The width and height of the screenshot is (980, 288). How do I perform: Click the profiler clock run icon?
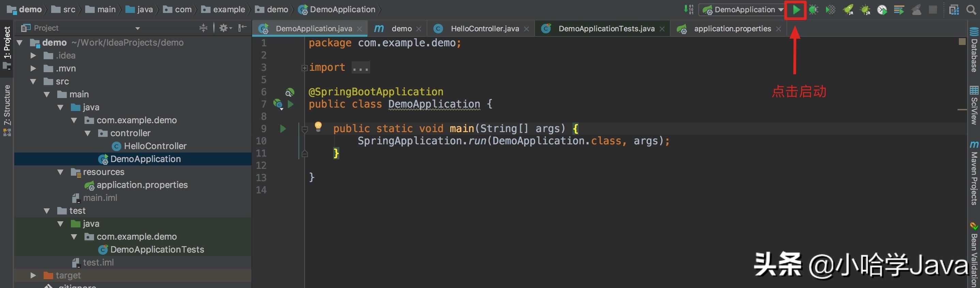coord(882,10)
